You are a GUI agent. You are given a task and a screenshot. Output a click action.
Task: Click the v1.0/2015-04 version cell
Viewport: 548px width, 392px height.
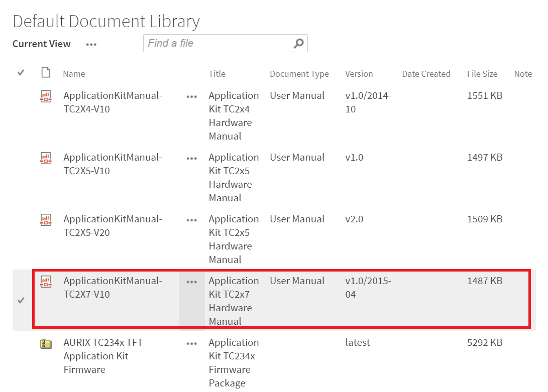[368, 288]
